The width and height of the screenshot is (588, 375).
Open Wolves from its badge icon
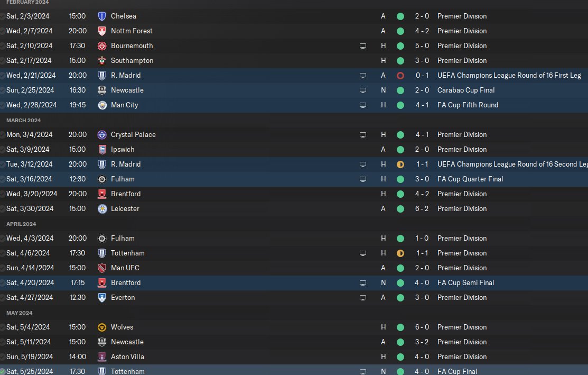click(x=102, y=327)
